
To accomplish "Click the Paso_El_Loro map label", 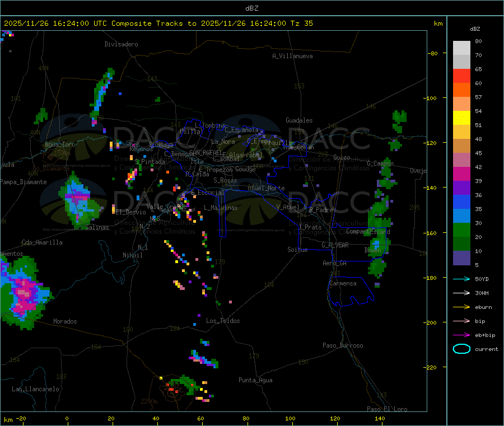I will (x=387, y=409).
